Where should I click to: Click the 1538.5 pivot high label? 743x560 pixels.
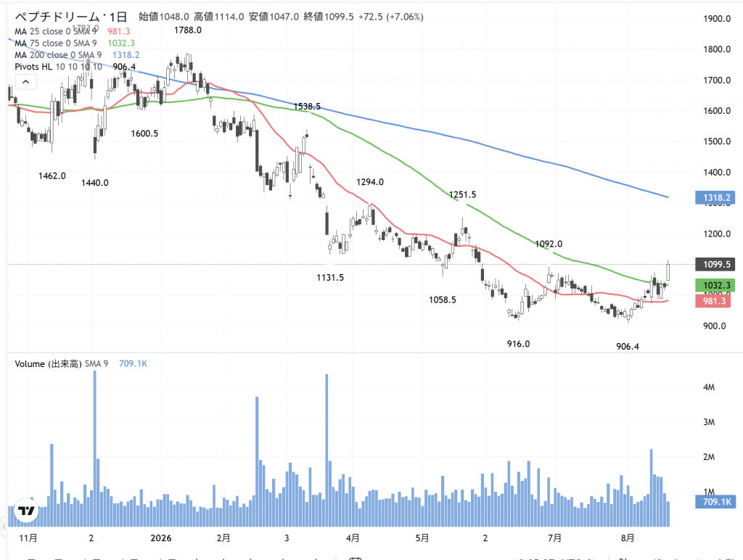coord(307,107)
